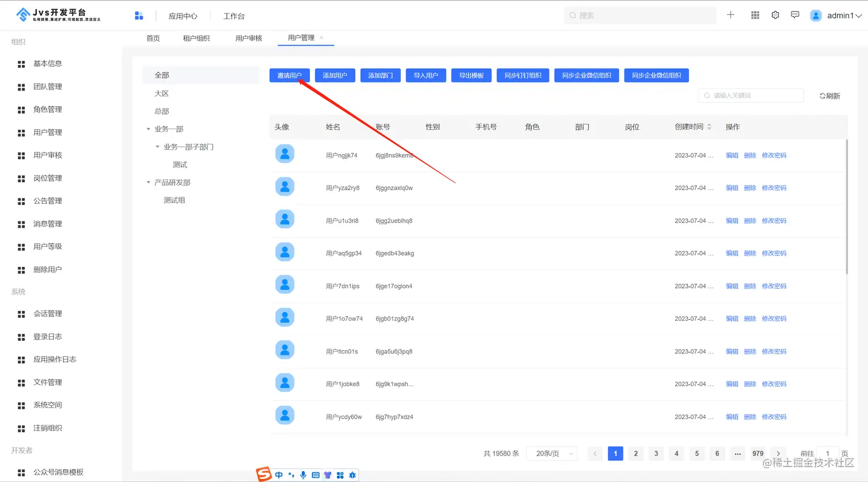
Task: Click the 刷新 refresh icon button
Action: (830, 96)
